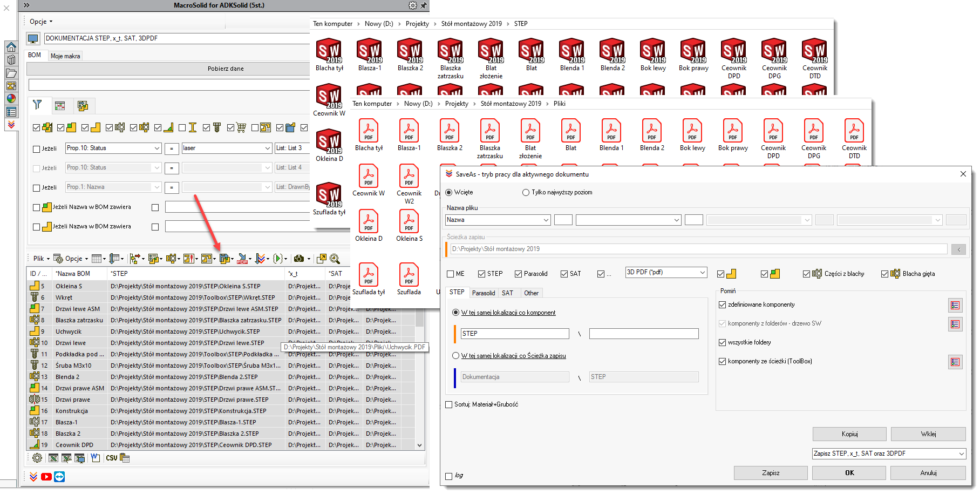Screen dimensions: 980x494
Task: Click the pin icon in the MacroSolid title bar
Action: tap(424, 5)
